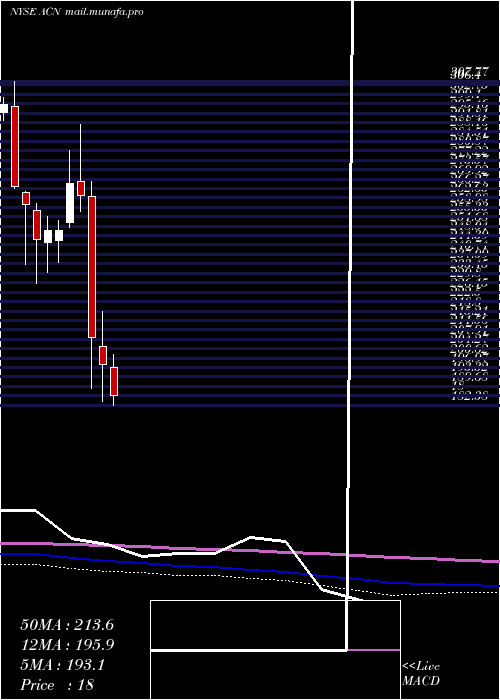Click the last red candlestick on the chart
This screenshot has width=500, height=700.
pyautogui.click(x=114, y=381)
